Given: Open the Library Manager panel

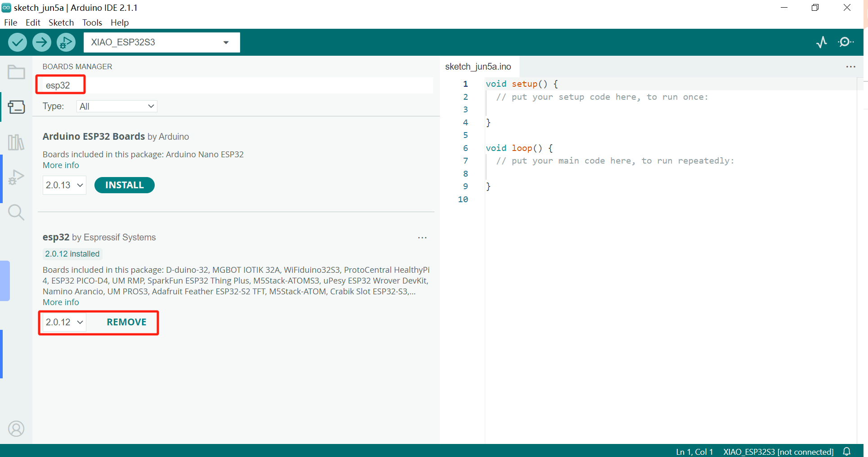Looking at the screenshot, I should [x=16, y=142].
